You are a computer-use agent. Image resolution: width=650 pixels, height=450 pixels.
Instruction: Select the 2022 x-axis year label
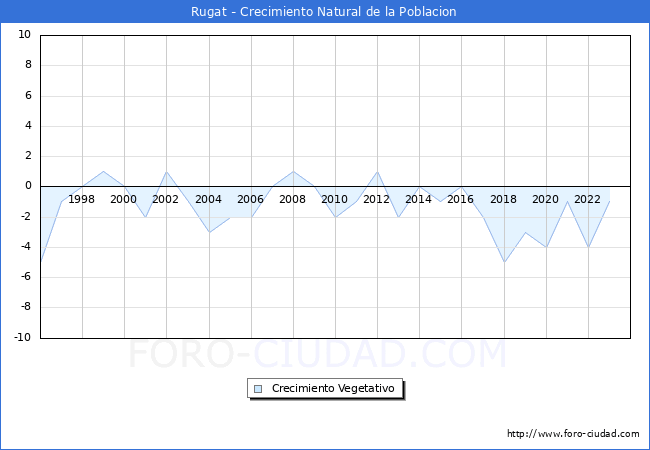(587, 199)
